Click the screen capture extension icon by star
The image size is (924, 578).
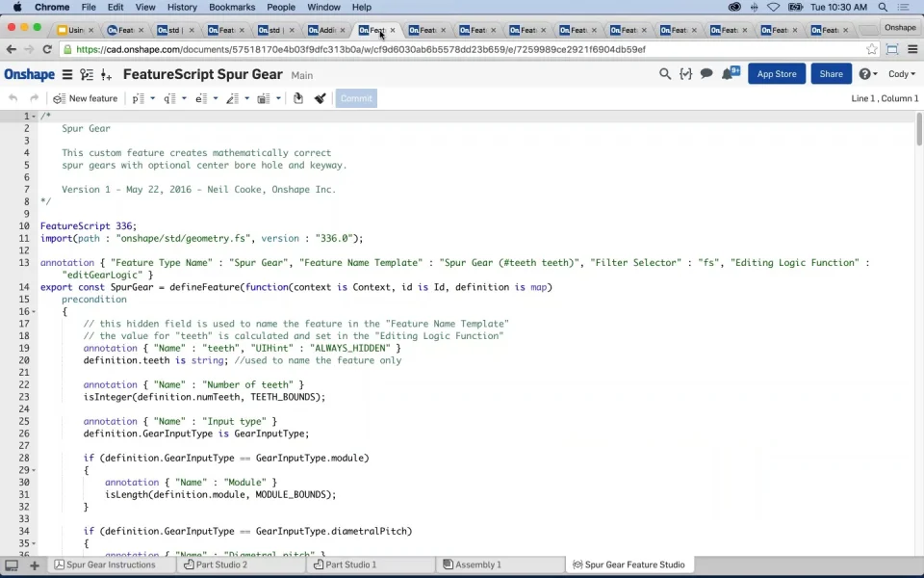coord(892,49)
